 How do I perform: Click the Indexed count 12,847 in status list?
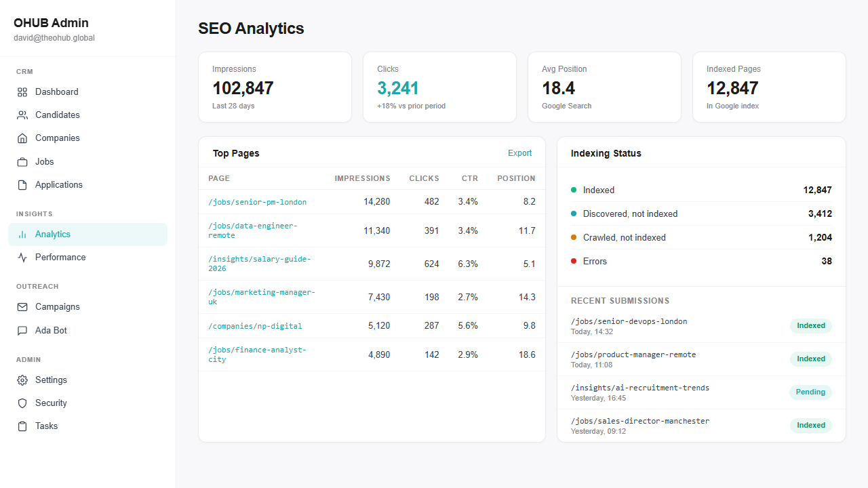pos(817,190)
